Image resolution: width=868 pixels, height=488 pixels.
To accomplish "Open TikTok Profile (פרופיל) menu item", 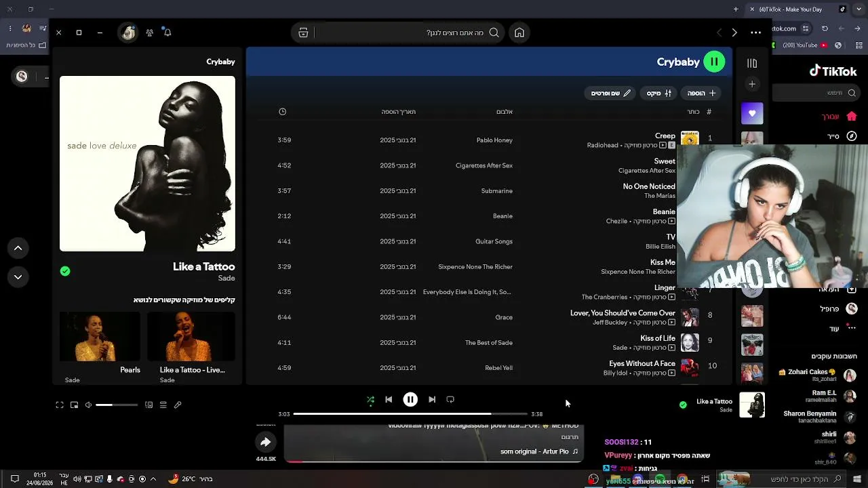I will pos(839,308).
